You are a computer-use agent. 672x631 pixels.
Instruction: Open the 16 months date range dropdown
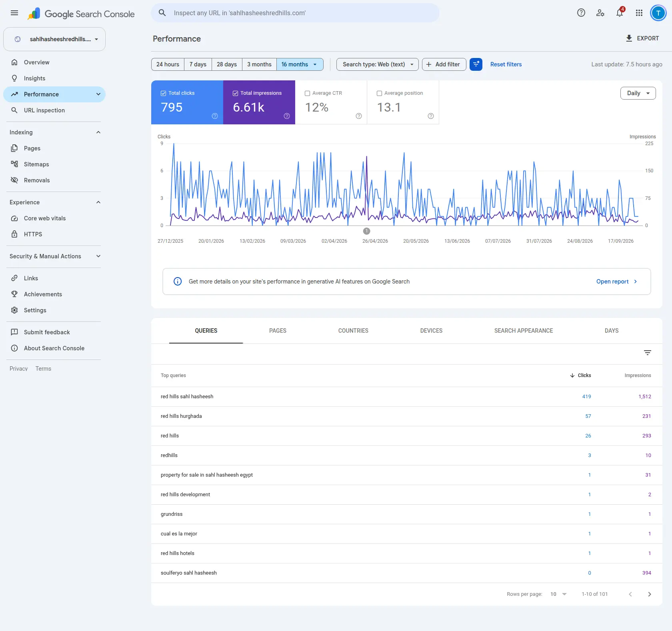click(x=300, y=64)
